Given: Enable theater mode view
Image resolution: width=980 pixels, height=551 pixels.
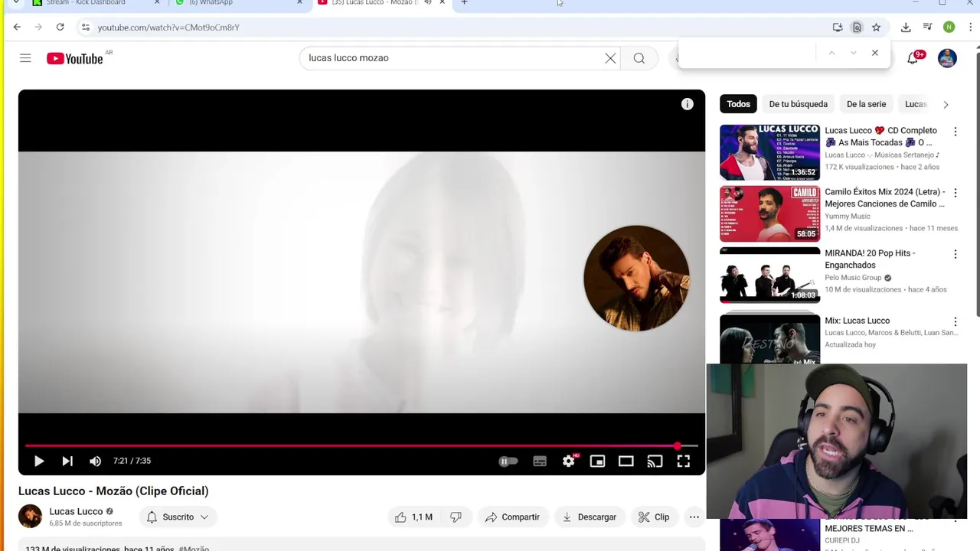Looking at the screenshot, I should pos(626,461).
